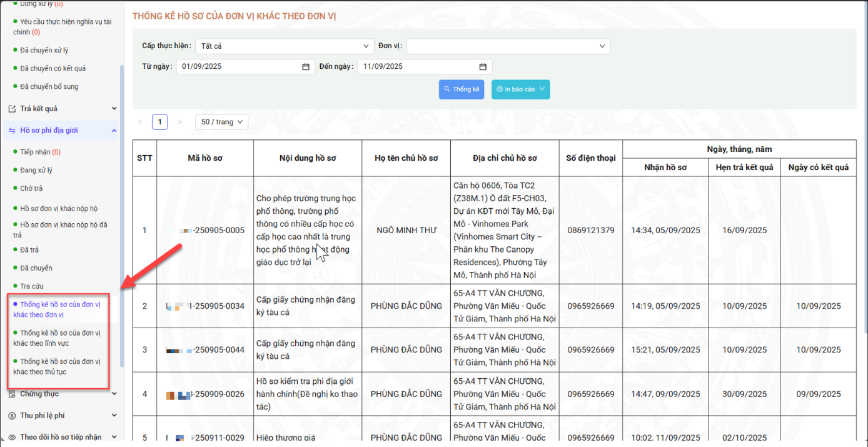Change the 50 / trang page size

pyautogui.click(x=221, y=122)
